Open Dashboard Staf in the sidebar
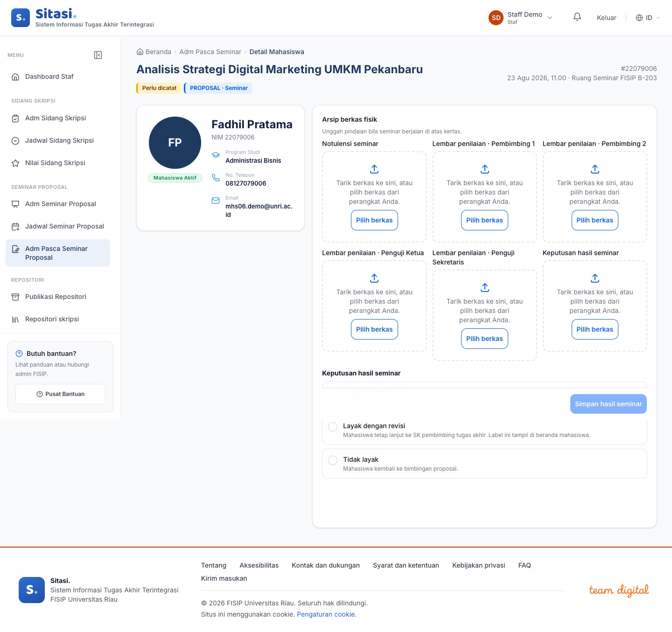This screenshot has height=632, width=672. pos(58,76)
